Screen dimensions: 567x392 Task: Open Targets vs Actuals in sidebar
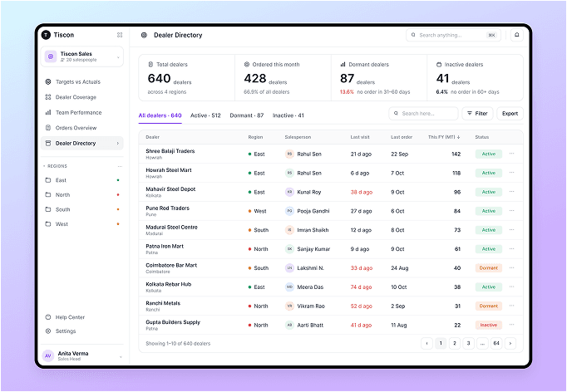pos(81,82)
